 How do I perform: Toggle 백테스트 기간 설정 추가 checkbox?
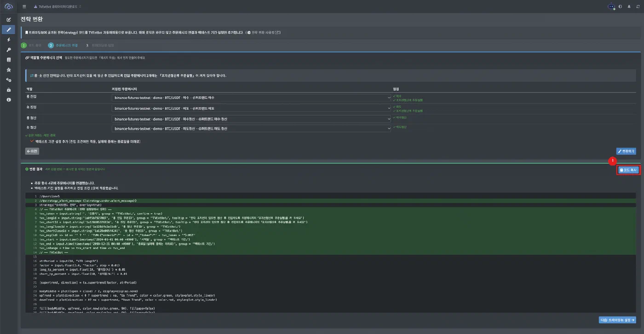click(32, 142)
